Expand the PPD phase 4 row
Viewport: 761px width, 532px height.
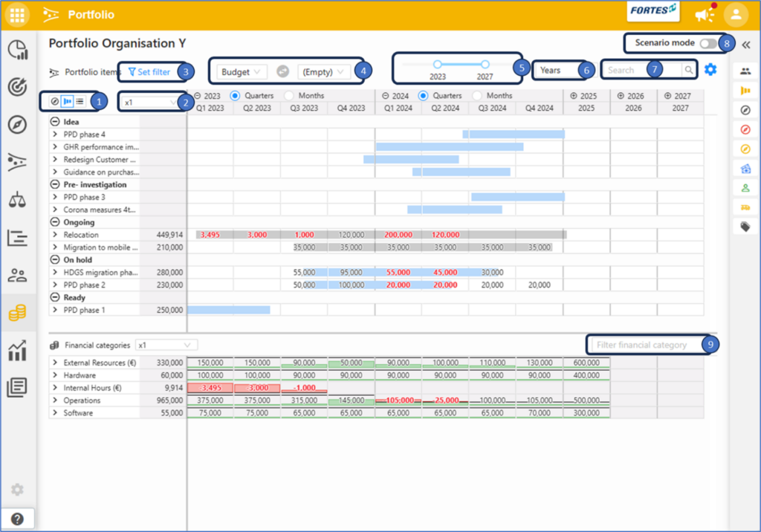tap(55, 134)
